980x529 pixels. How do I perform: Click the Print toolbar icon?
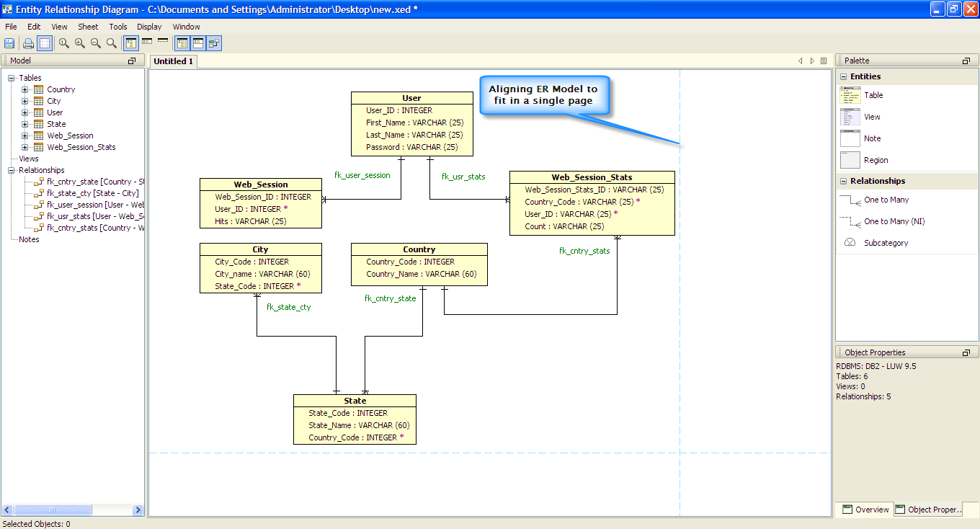[28, 43]
